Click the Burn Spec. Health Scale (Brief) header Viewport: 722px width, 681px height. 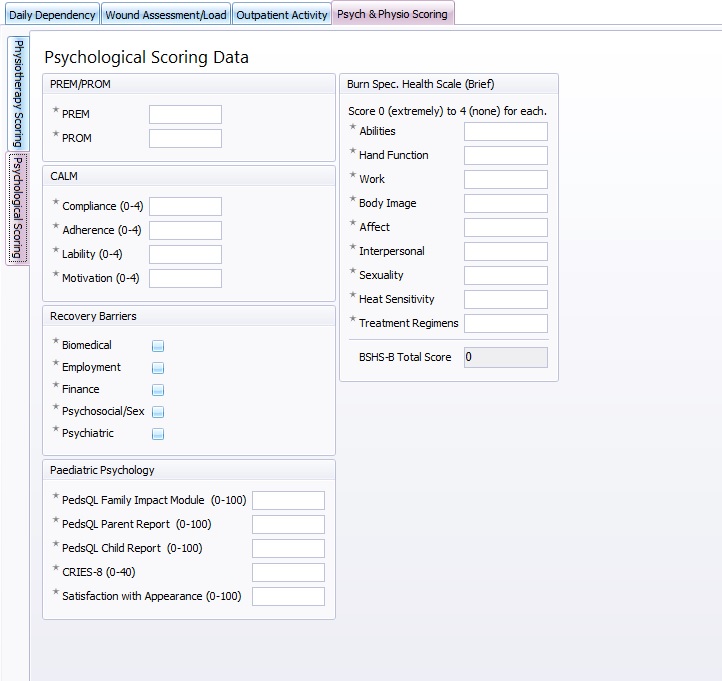(449, 84)
